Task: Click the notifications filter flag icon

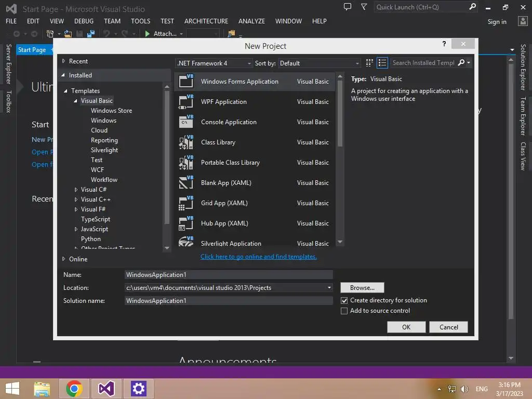Action: click(364, 7)
